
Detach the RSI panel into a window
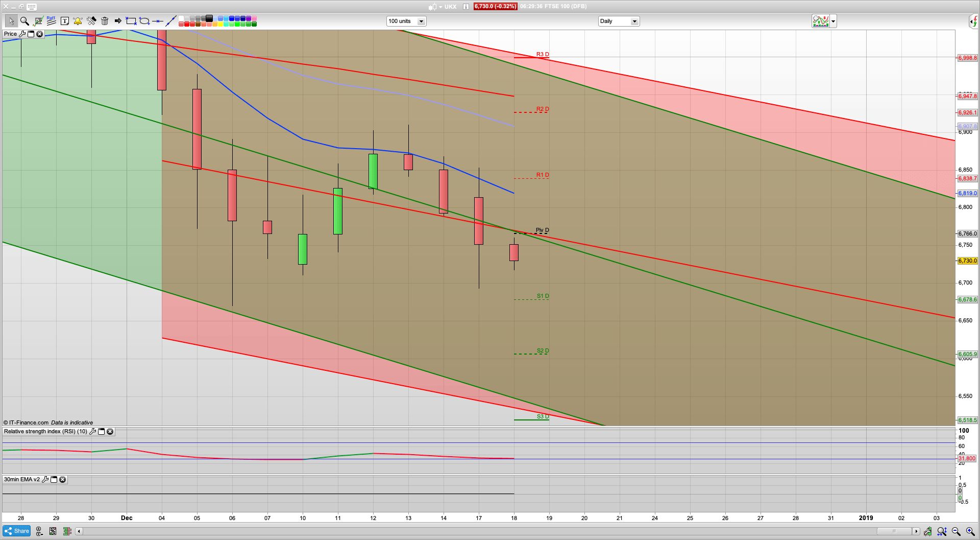pos(101,431)
